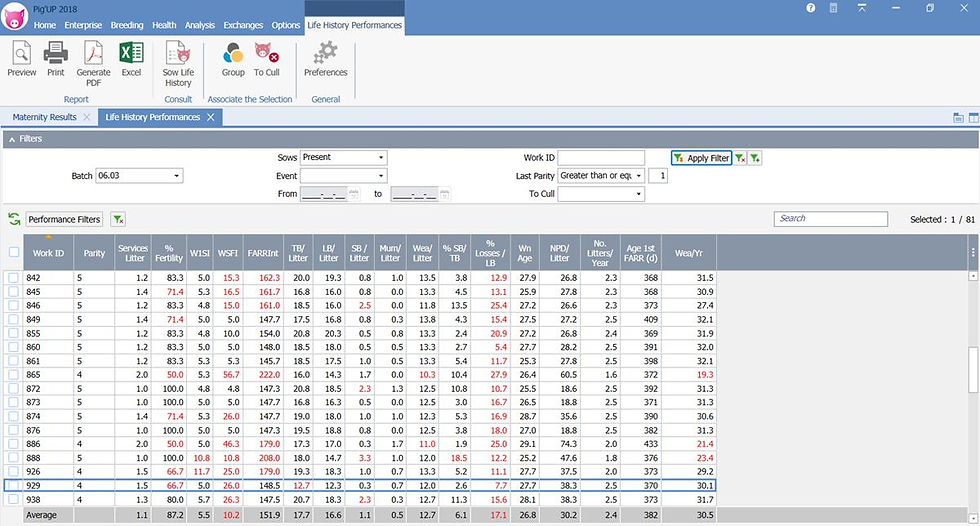The width and height of the screenshot is (980, 526).
Task: Open the Analysis menu
Action: tap(199, 25)
